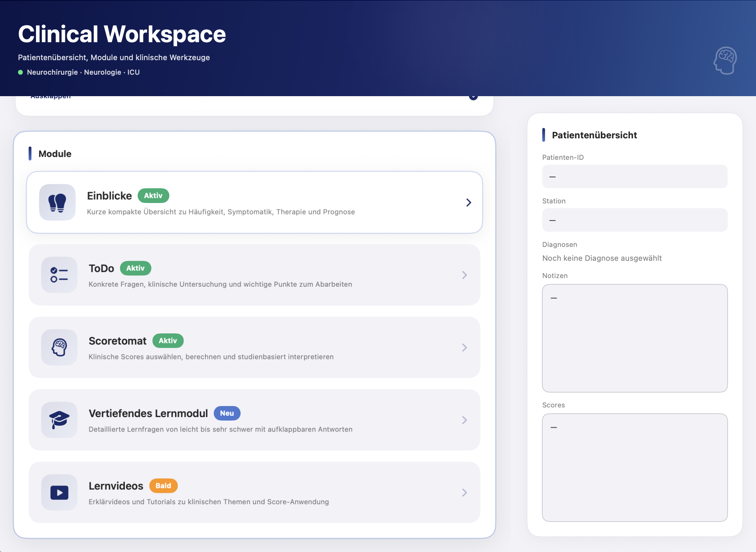Focus the Notizen text area
This screenshot has width=756, height=552.
click(635, 338)
